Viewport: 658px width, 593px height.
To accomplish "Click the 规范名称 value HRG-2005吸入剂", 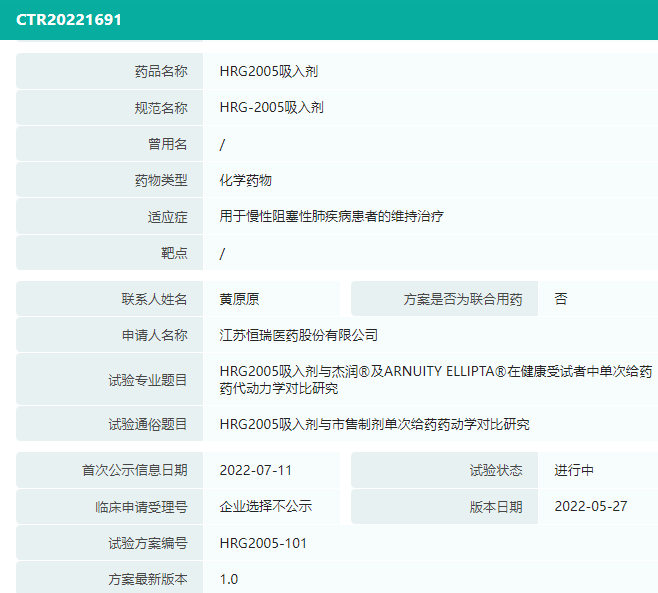I will (x=272, y=107).
